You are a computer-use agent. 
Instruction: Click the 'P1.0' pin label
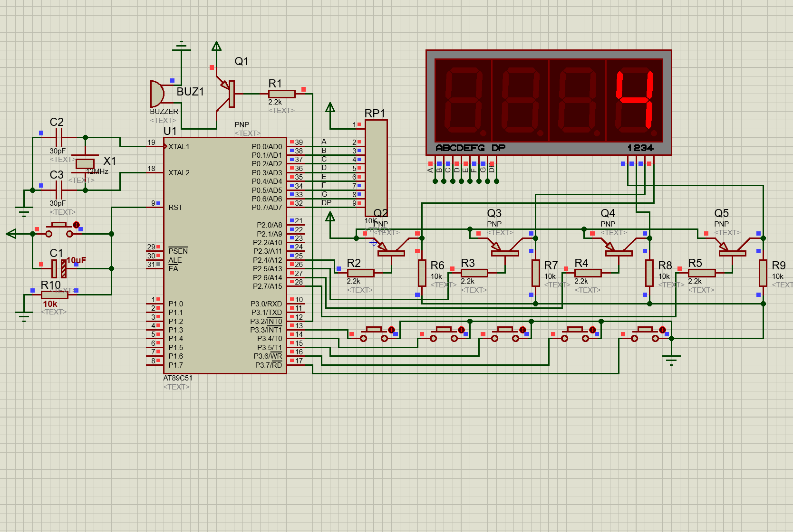coord(175,304)
